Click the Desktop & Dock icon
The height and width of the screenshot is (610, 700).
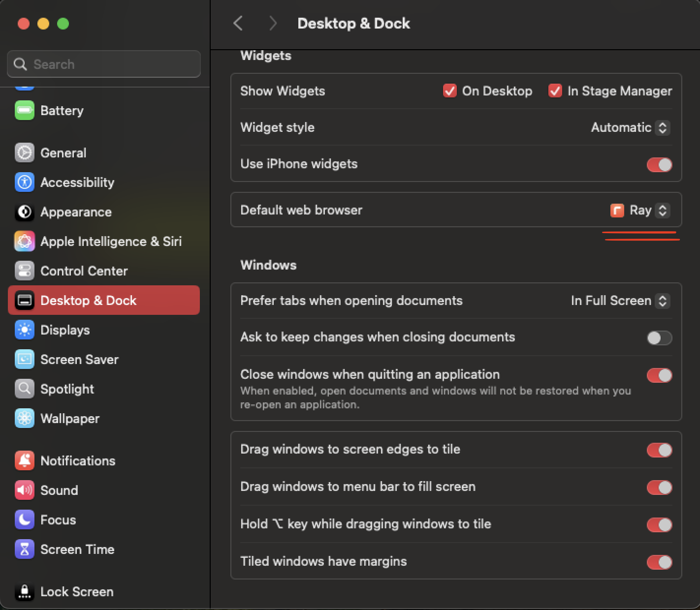[25, 301]
